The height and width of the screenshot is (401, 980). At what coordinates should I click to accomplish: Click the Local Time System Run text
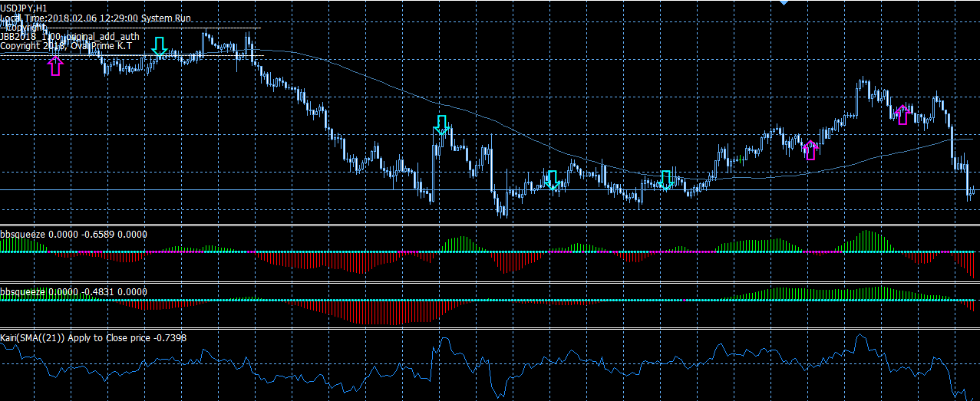(x=96, y=17)
